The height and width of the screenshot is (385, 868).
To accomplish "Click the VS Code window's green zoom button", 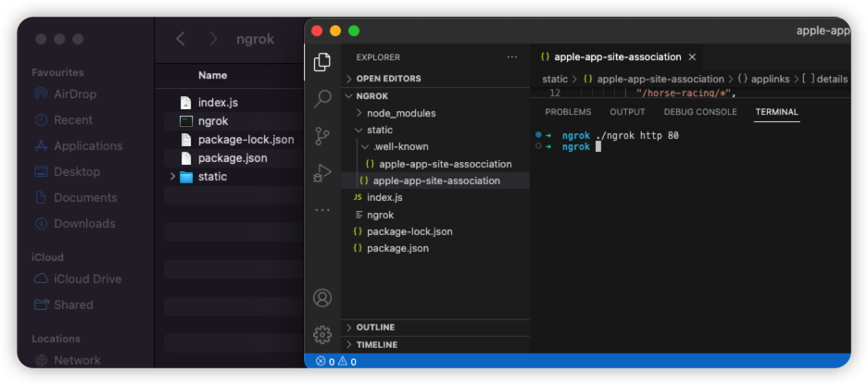I will [354, 31].
